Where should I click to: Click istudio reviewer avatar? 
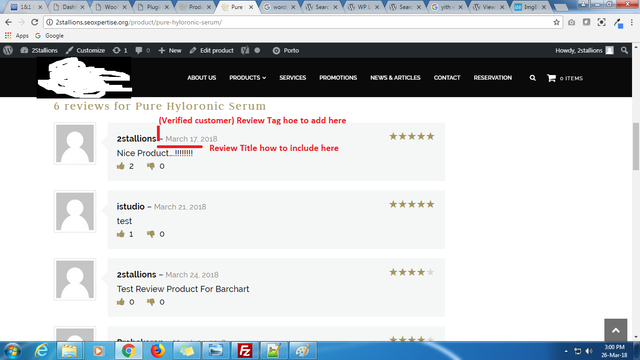tap(75, 211)
